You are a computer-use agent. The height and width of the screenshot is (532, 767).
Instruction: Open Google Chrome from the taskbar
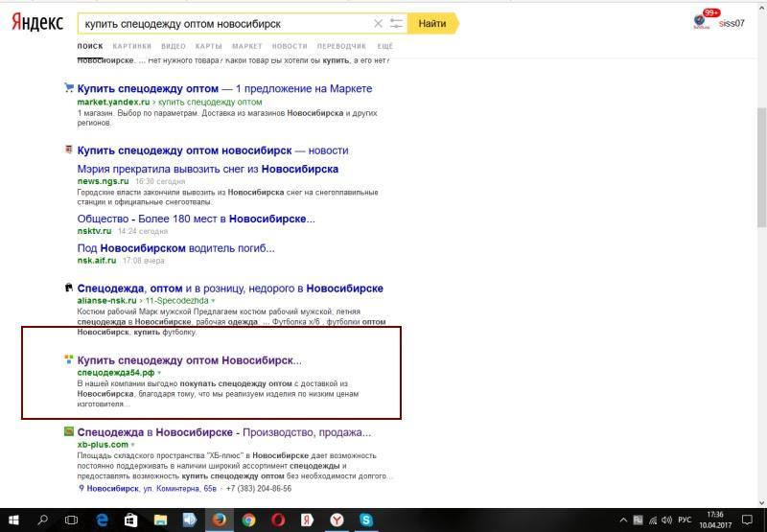coord(249,520)
